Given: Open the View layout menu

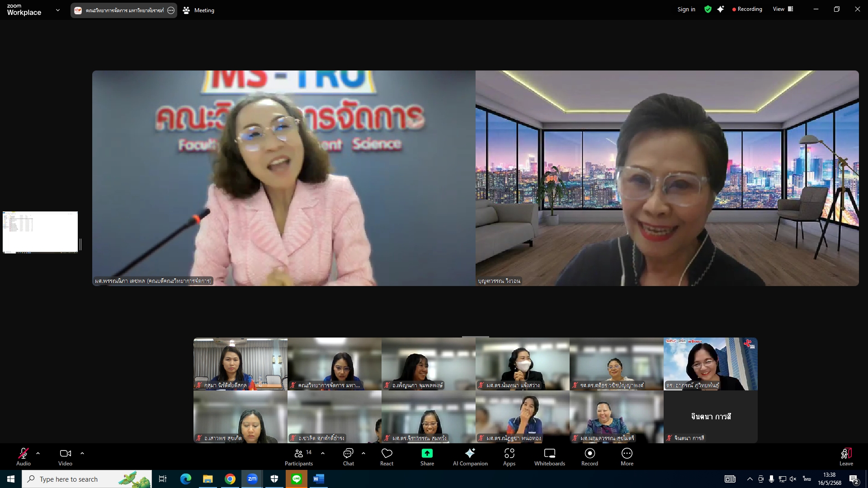Looking at the screenshot, I should tap(783, 9).
